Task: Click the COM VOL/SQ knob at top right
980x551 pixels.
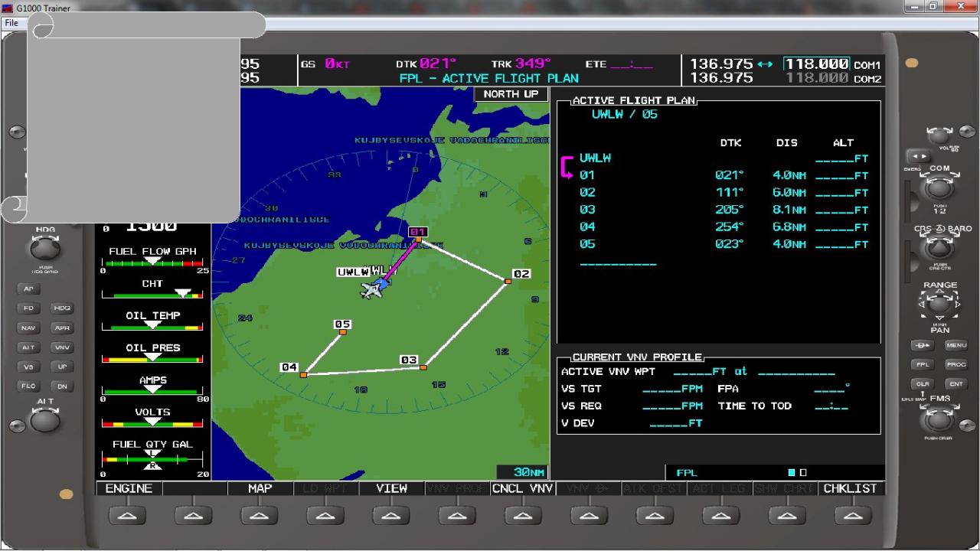Action: click(x=939, y=135)
